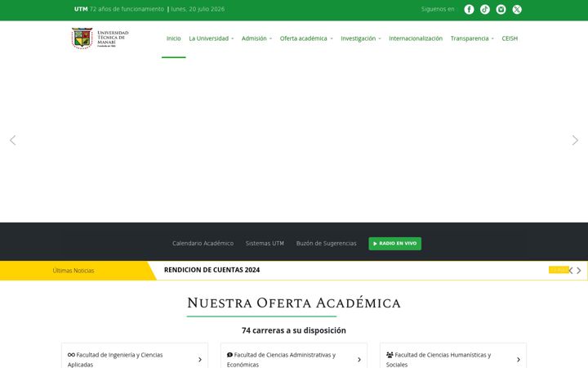This screenshot has width=588, height=368.
Task: Open the Buzón de Sugerencias link
Action: pyautogui.click(x=326, y=244)
